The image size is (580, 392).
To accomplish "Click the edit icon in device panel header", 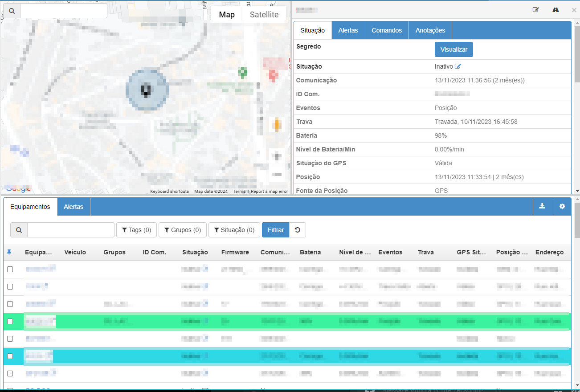I will (x=536, y=10).
